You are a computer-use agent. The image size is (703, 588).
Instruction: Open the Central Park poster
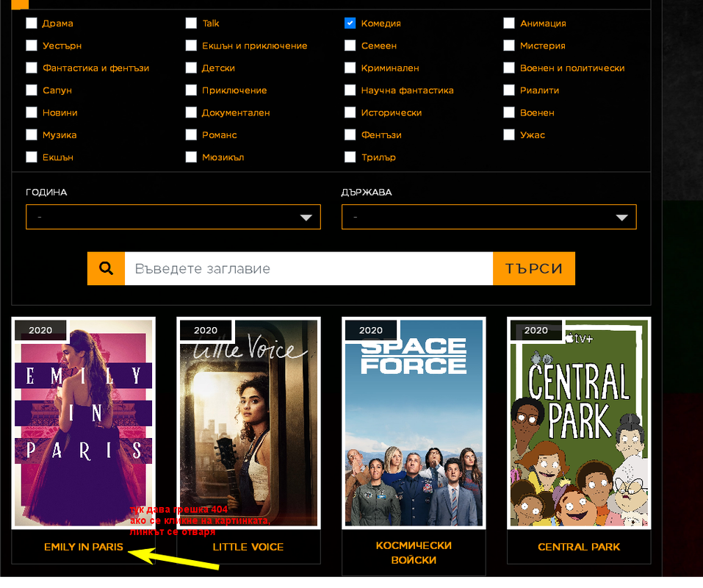coord(579,423)
